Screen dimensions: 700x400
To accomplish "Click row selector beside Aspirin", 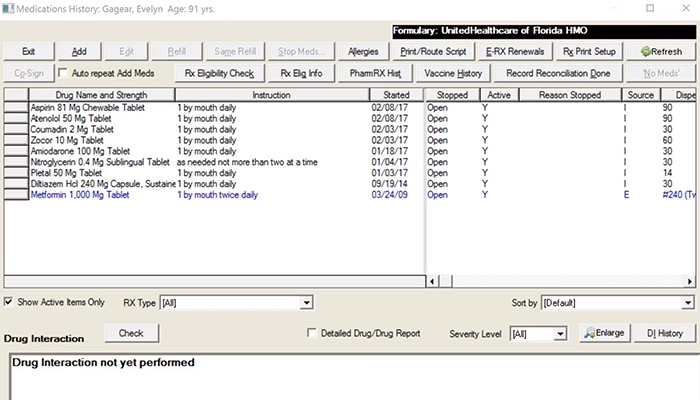I will pyautogui.click(x=16, y=108).
